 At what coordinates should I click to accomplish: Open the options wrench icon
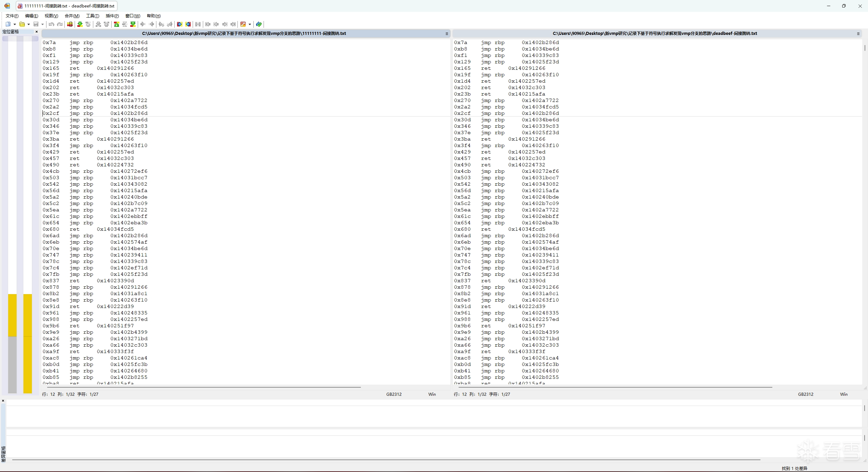[x=243, y=24]
